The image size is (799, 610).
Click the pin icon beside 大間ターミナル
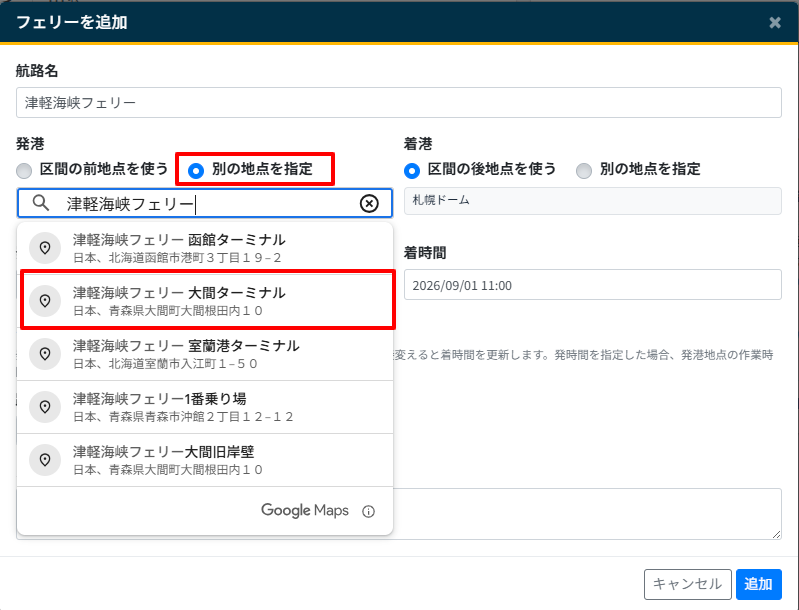tap(45, 301)
